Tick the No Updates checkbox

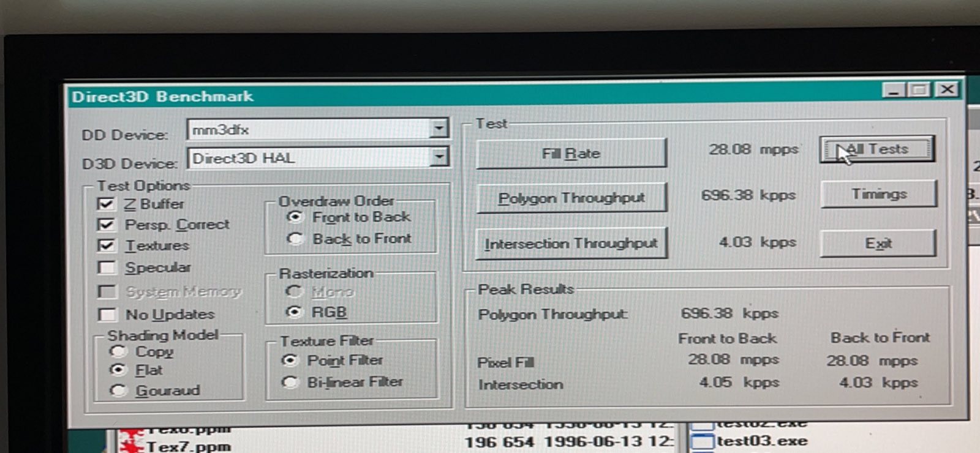click(x=107, y=315)
